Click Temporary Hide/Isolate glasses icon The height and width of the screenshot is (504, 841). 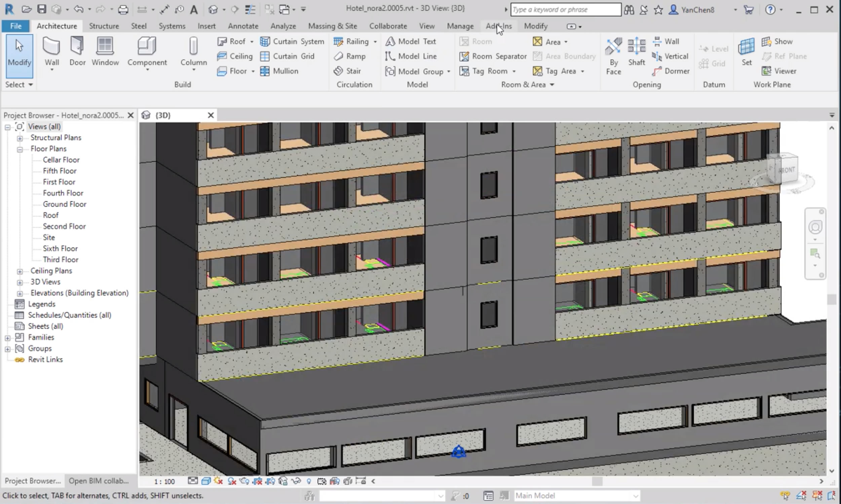pos(296,481)
